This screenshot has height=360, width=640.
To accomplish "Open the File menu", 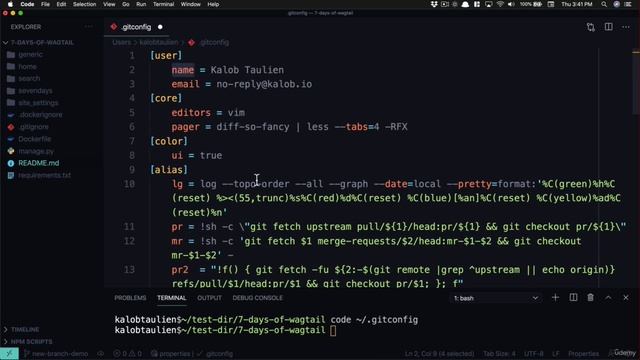I will tap(45, 4).
